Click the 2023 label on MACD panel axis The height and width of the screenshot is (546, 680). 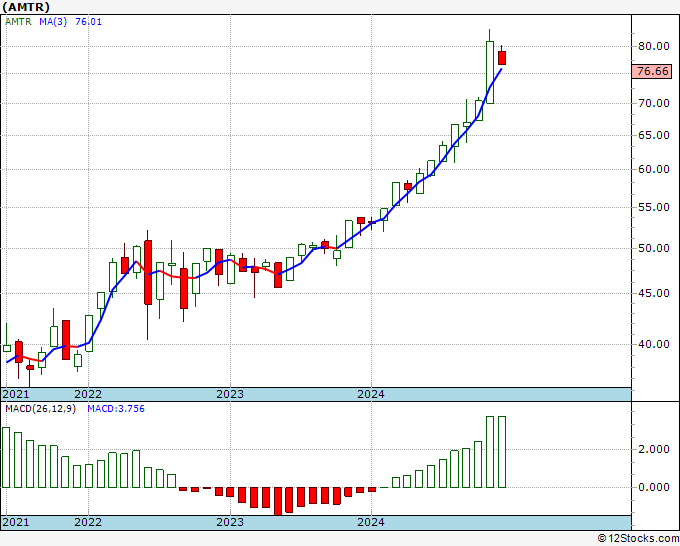(x=230, y=522)
